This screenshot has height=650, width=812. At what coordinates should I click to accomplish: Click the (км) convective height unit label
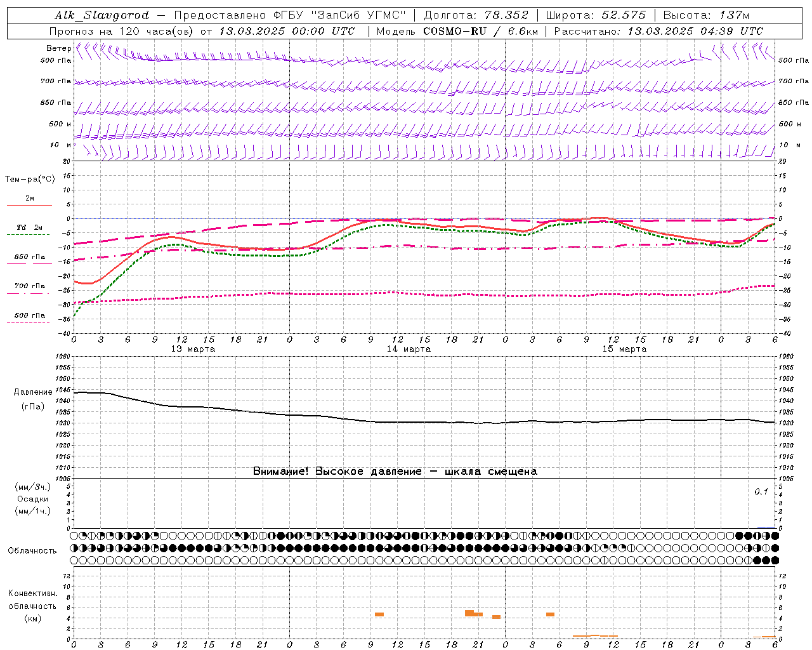click(33, 618)
